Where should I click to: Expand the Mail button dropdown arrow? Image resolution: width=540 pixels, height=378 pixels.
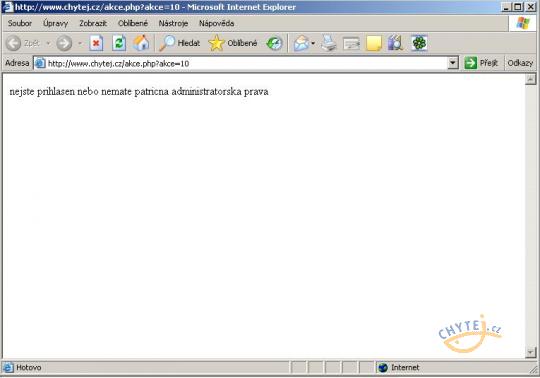[313, 43]
